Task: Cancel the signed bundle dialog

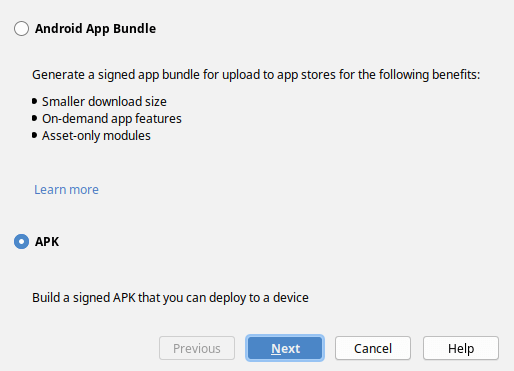Action: pyautogui.click(x=373, y=348)
